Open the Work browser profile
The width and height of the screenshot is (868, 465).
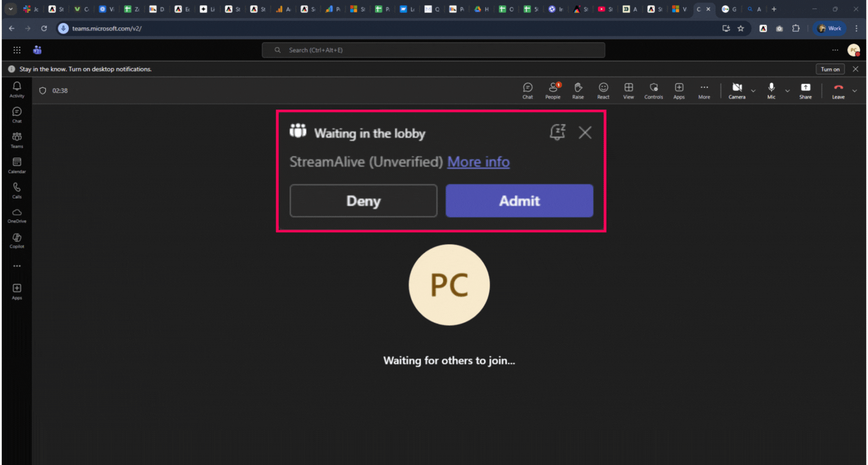point(830,28)
